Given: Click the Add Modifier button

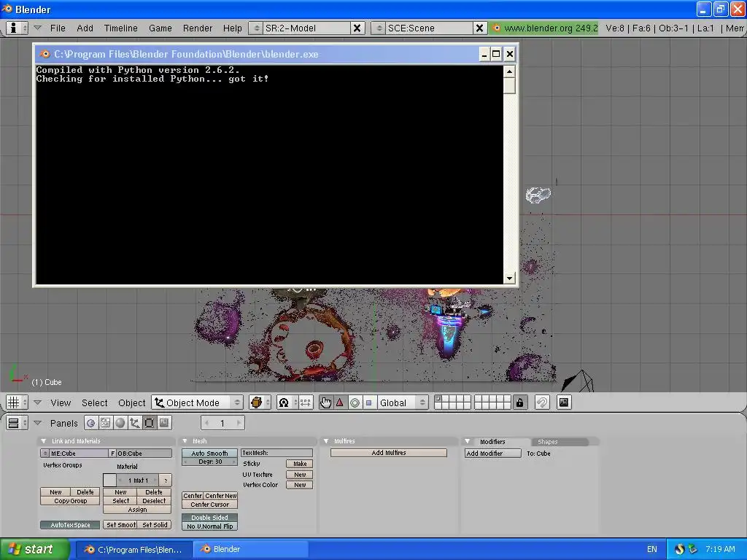Looking at the screenshot, I should coord(493,454).
